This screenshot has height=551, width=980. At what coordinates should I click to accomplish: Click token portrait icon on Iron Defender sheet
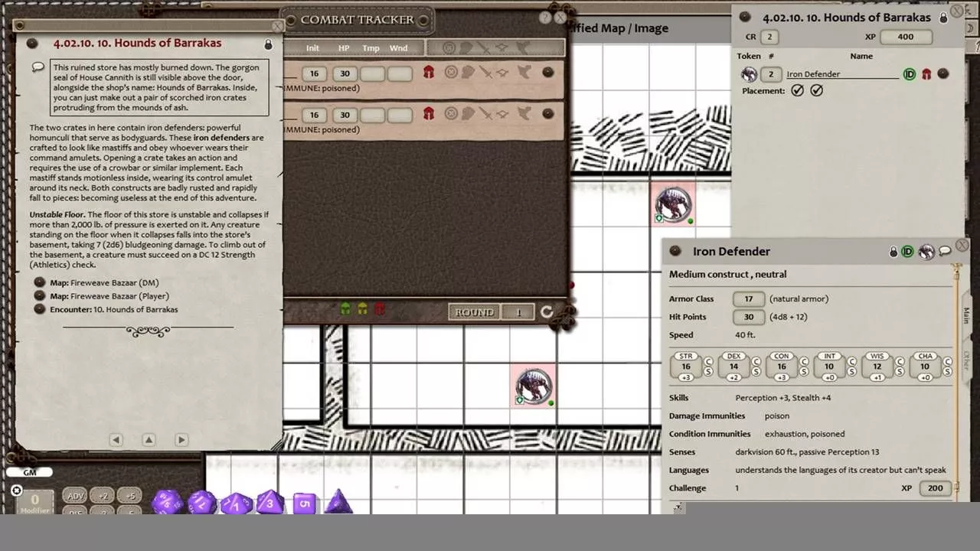coord(926,252)
